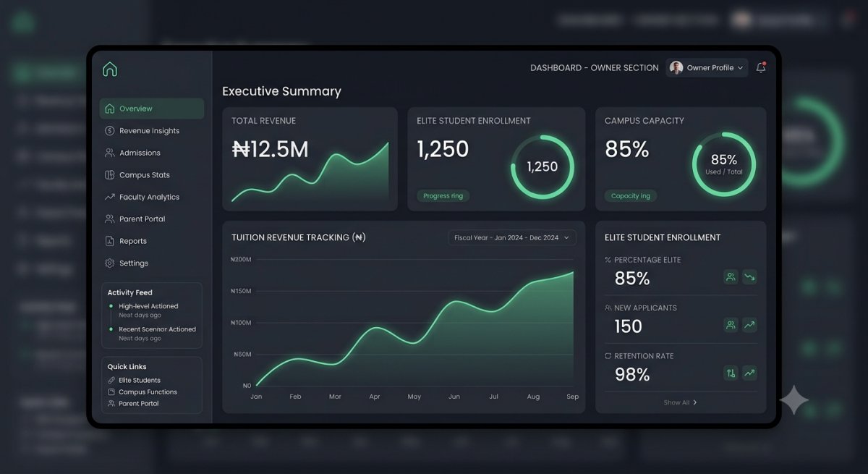Click the home logo atop the sidebar
The height and width of the screenshot is (474, 868).
click(110, 69)
